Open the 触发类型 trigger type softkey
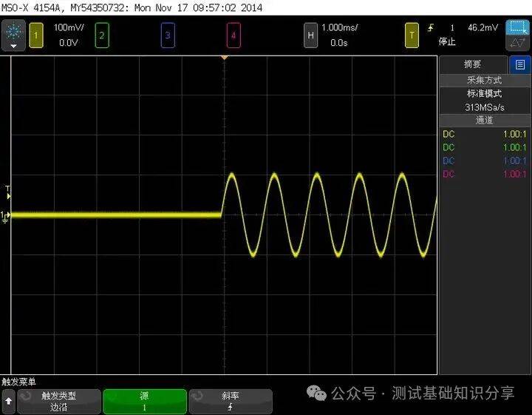This screenshot has width=532, height=415. tap(58, 401)
